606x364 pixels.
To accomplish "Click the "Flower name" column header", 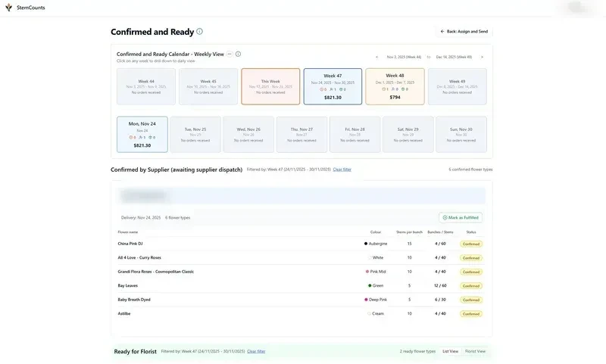I will 128,232.
